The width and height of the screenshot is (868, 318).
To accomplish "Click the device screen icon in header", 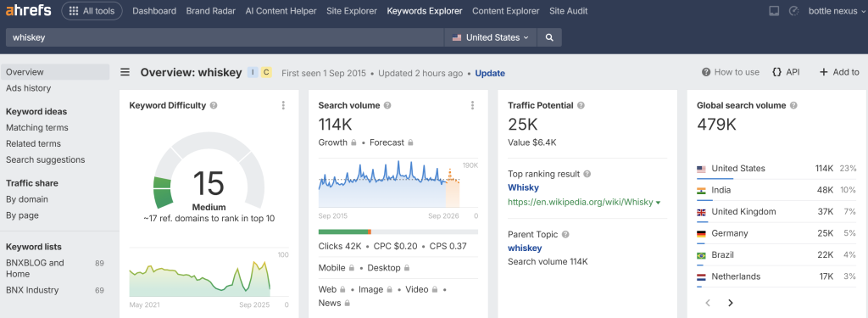I will [x=775, y=11].
